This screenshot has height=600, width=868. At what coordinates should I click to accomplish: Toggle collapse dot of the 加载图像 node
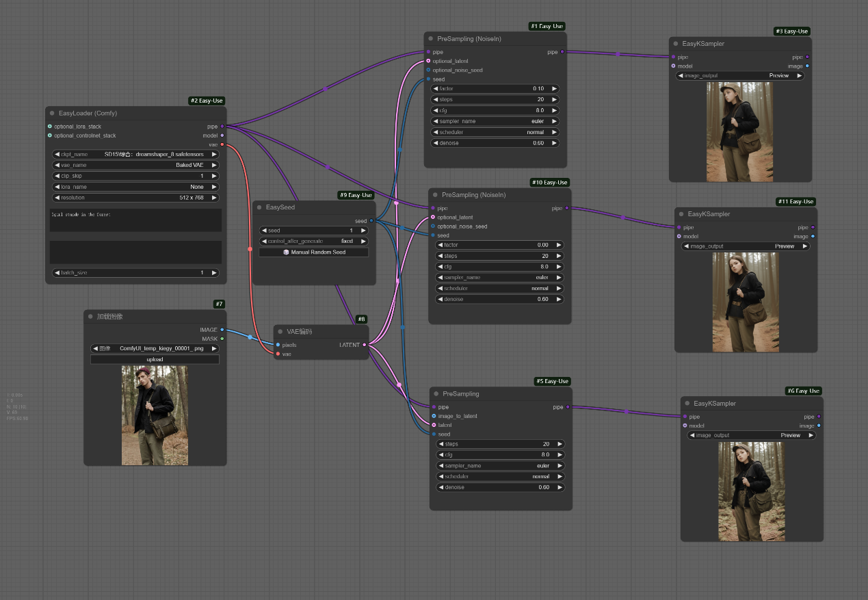click(x=90, y=317)
